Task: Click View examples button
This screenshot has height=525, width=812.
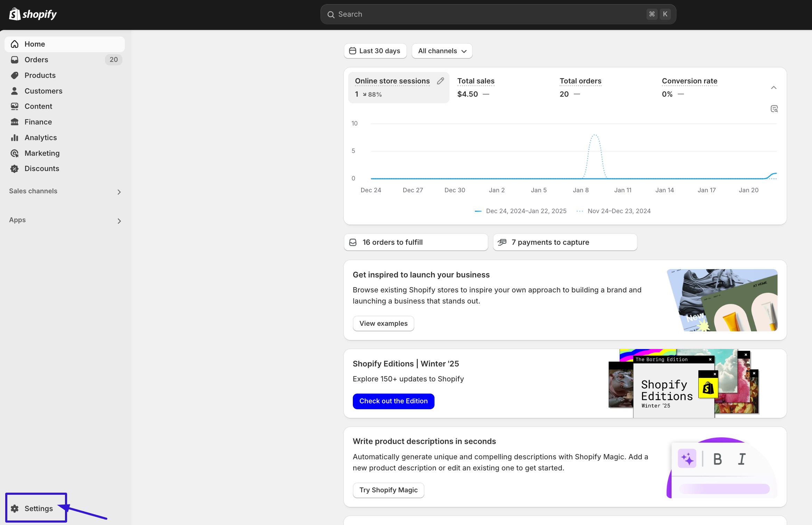Action: tap(383, 324)
